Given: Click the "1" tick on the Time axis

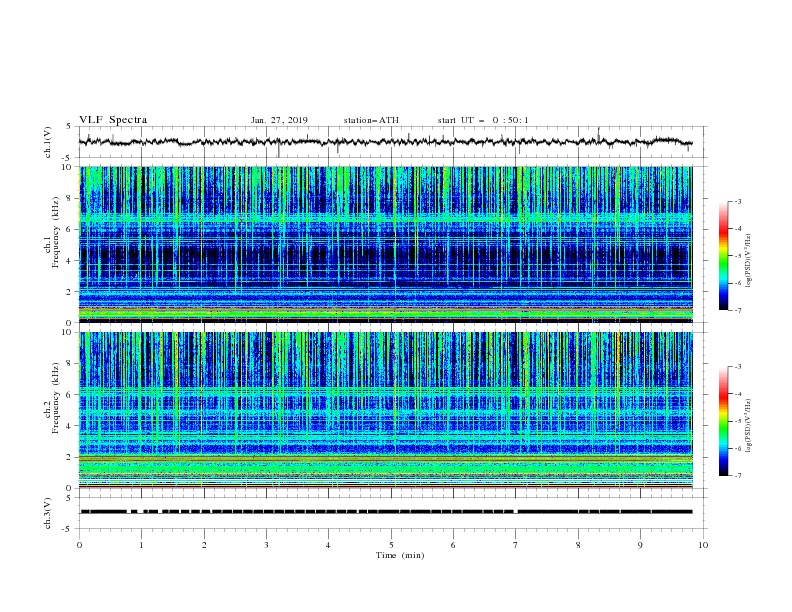Looking at the screenshot, I should coord(141,545).
